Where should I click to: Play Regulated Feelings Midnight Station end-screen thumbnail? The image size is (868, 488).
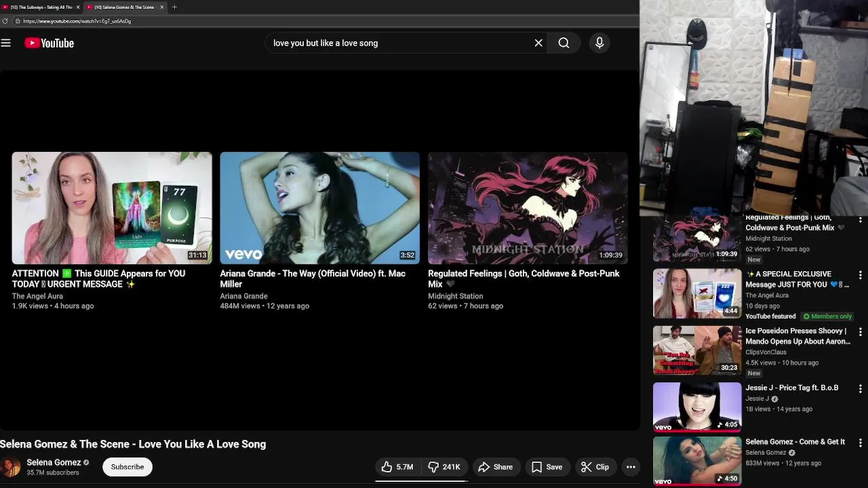[x=528, y=208]
